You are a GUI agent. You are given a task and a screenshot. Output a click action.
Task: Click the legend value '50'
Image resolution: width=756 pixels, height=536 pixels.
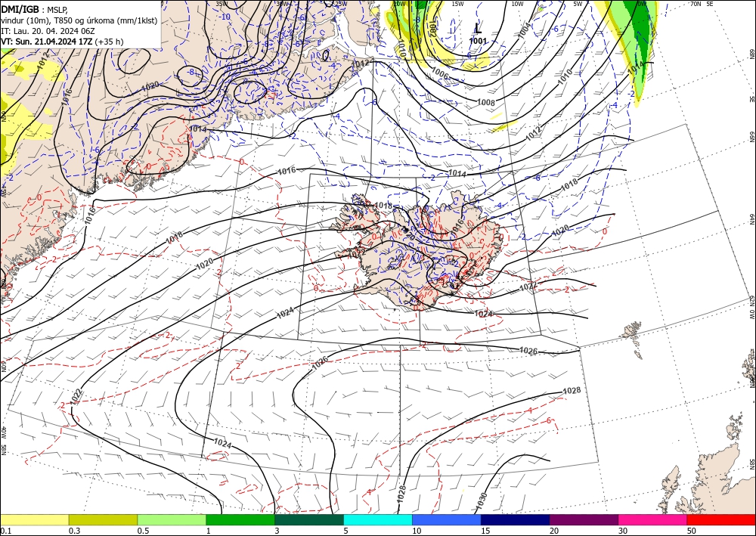(x=691, y=531)
